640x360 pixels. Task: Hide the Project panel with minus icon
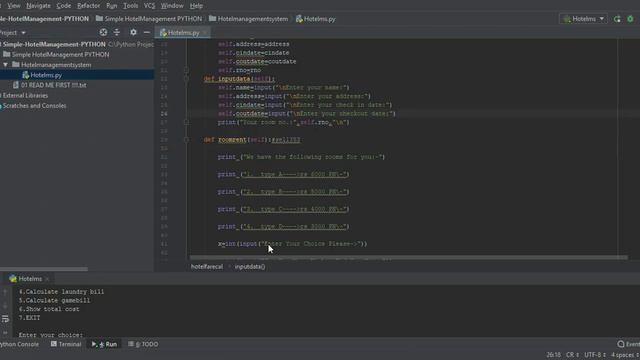pyautogui.click(x=147, y=32)
